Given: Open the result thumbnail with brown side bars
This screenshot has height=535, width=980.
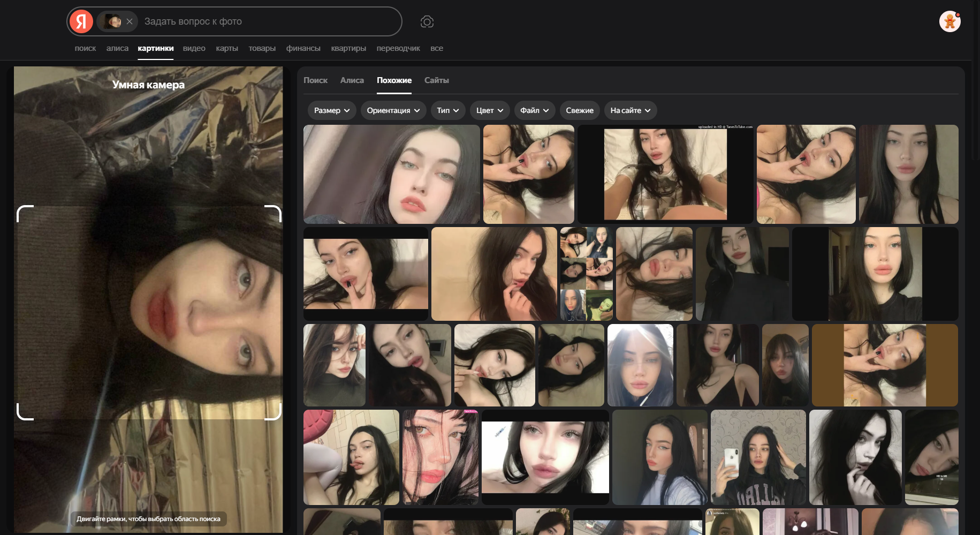Looking at the screenshot, I should coord(885,365).
